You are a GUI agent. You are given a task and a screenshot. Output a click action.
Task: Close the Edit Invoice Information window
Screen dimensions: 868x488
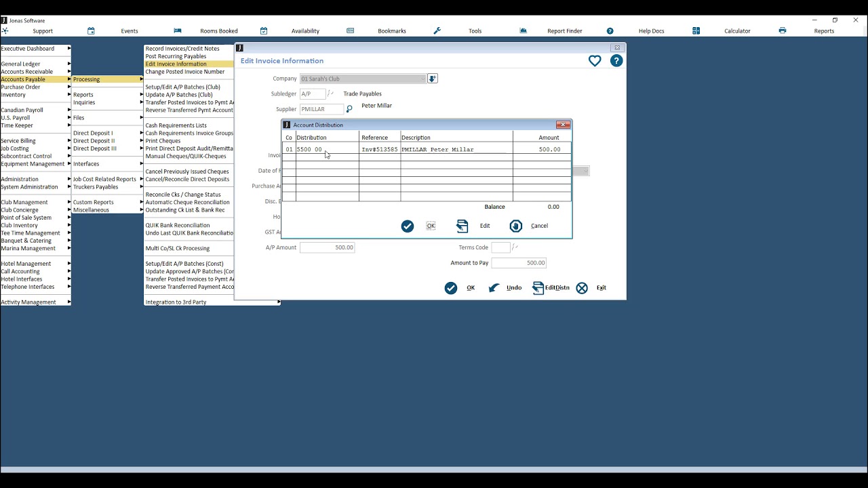[617, 47]
